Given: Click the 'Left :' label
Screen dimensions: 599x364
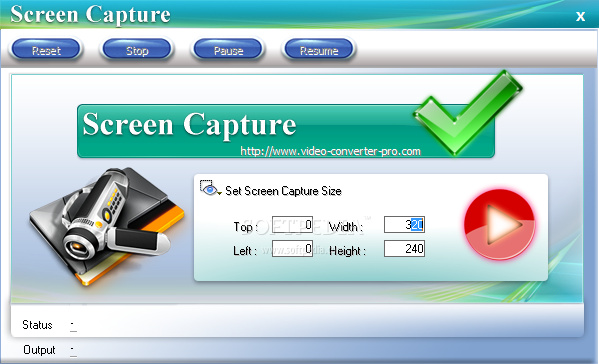Looking at the screenshot, I should [245, 251].
